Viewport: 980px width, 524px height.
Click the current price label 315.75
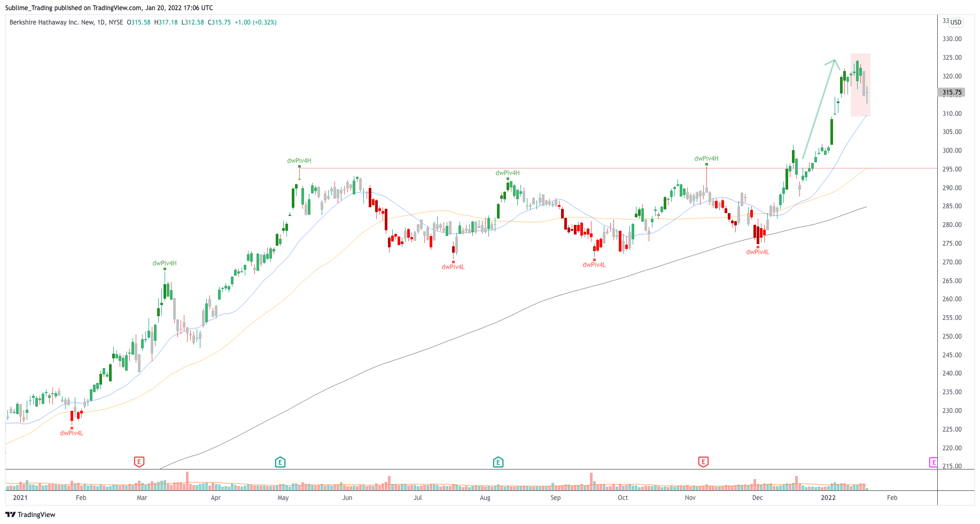coord(951,92)
